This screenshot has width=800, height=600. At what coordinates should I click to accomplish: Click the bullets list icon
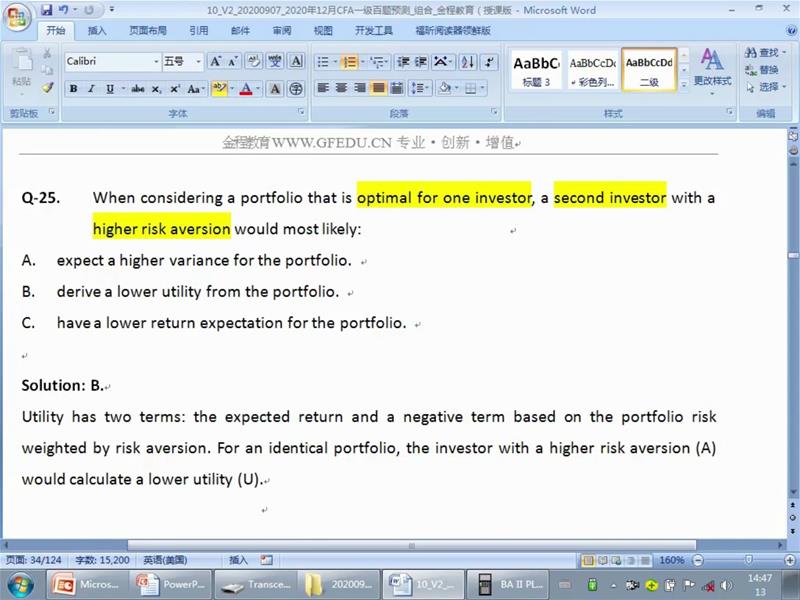click(323, 62)
